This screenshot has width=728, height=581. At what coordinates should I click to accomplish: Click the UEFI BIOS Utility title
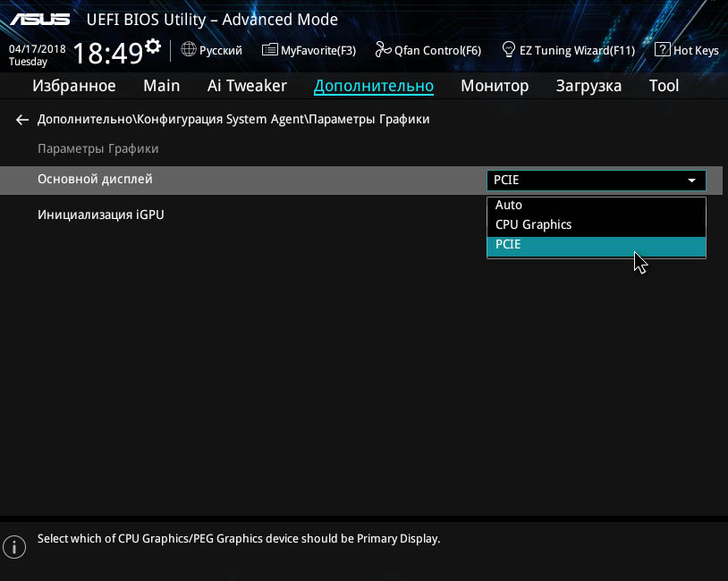(212, 20)
